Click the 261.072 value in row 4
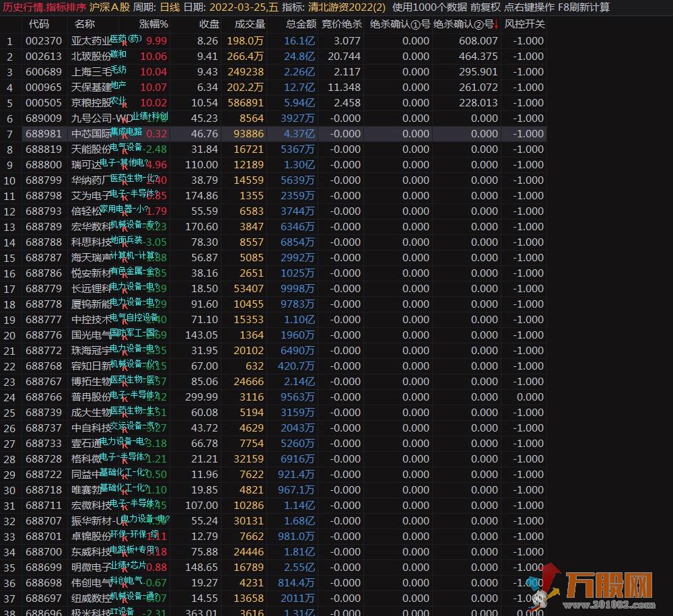The image size is (673, 616). (x=478, y=87)
